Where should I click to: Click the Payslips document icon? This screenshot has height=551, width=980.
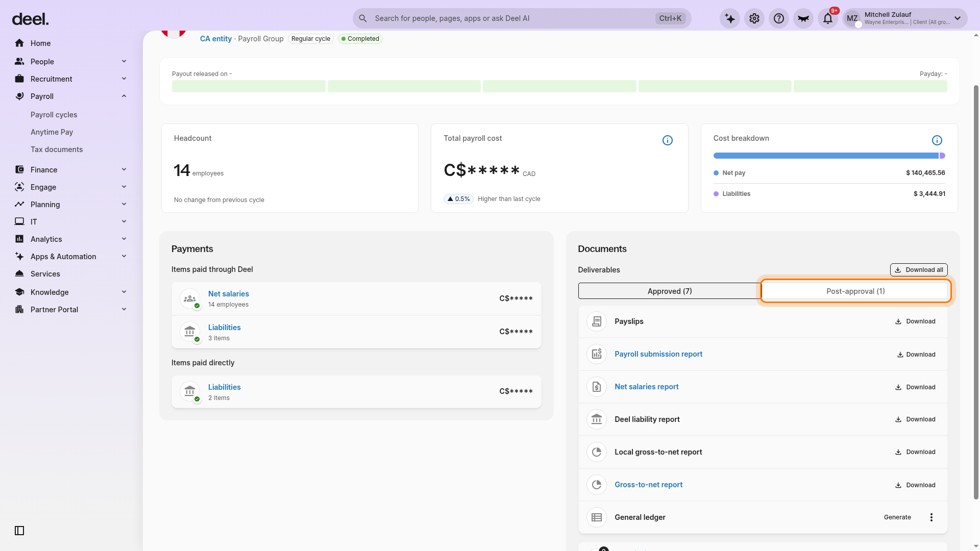597,321
